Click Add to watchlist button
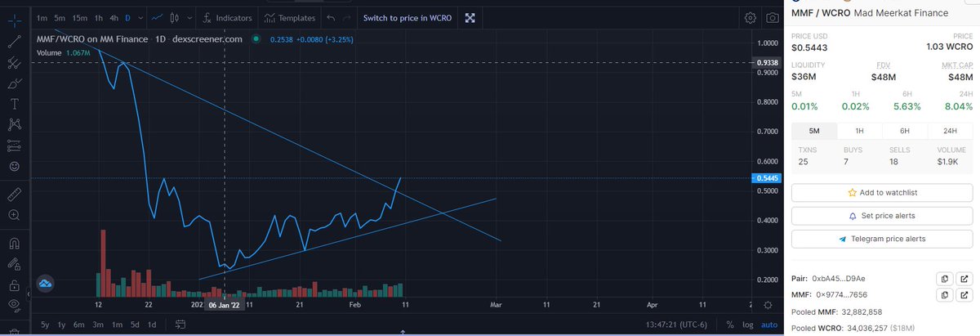 coord(882,192)
